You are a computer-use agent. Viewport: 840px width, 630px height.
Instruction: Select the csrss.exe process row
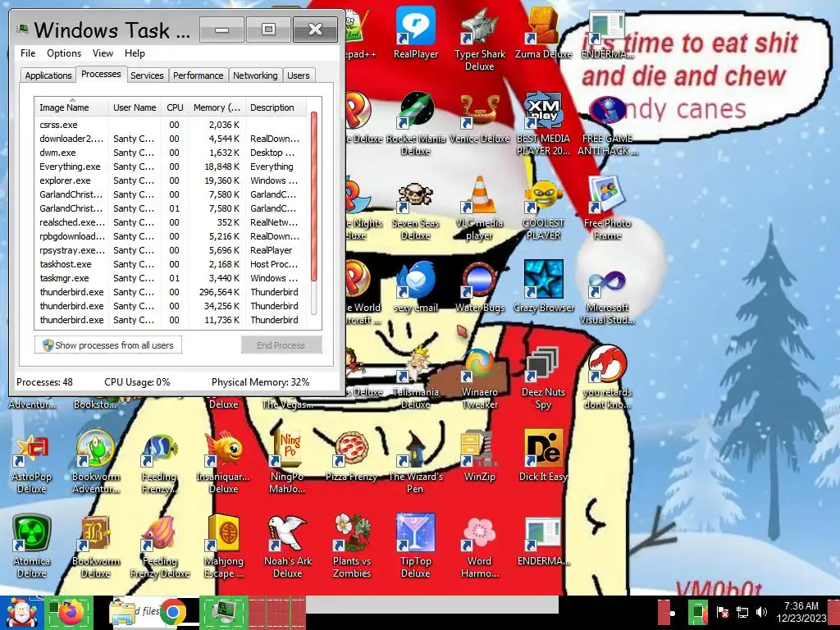pyautogui.click(x=171, y=125)
